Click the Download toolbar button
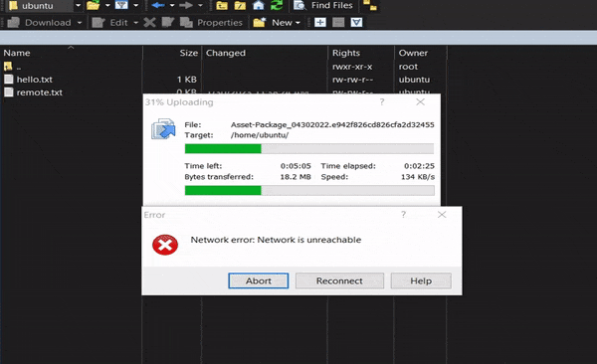The image size is (597, 364). tap(40, 23)
